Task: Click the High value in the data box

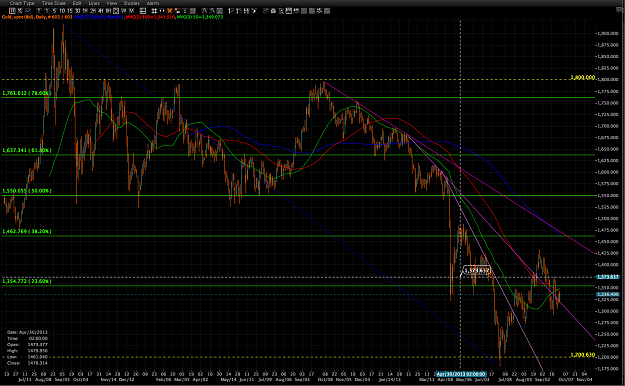Action: pos(38,351)
